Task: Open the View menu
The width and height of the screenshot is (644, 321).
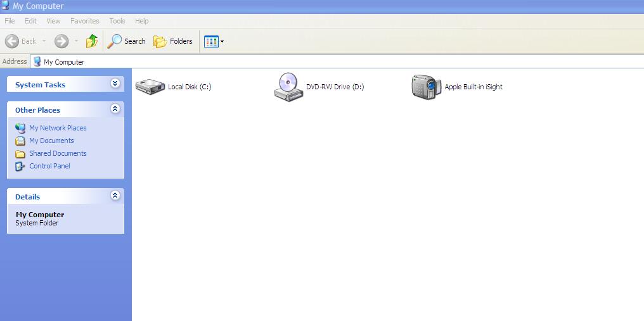Action: click(x=53, y=21)
